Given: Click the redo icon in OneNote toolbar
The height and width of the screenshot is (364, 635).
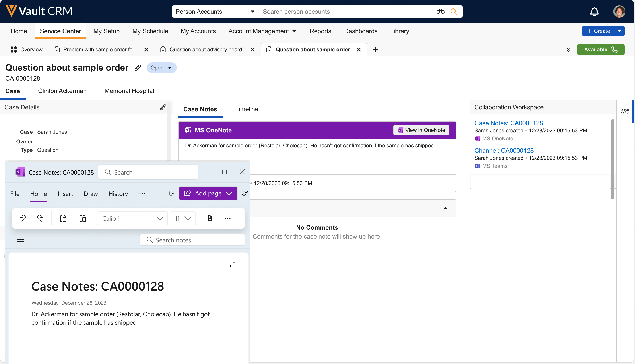Looking at the screenshot, I should (x=40, y=218).
